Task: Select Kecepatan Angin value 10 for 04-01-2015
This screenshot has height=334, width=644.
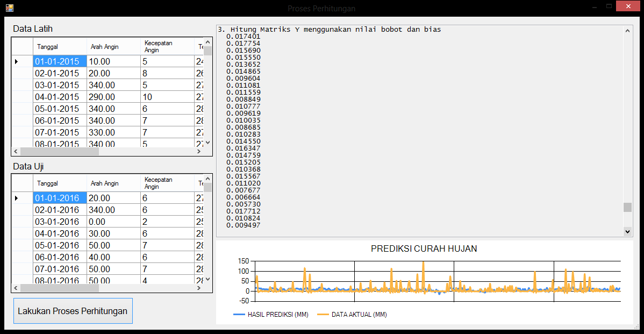Action: click(x=167, y=97)
